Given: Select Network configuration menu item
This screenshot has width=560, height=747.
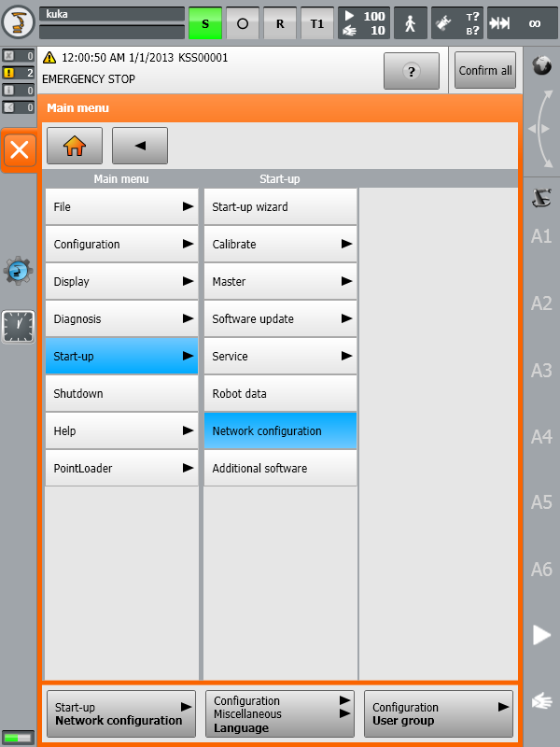Looking at the screenshot, I should pyautogui.click(x=280, y=431).
